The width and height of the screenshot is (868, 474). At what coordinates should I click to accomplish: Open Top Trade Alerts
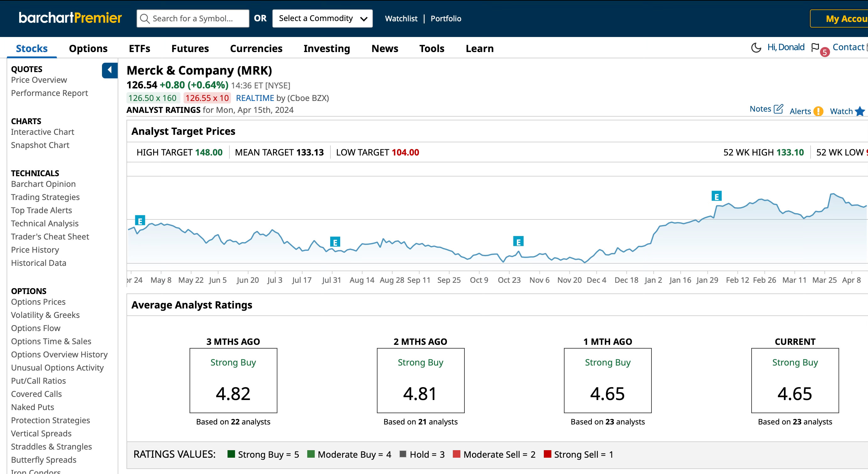41,210
